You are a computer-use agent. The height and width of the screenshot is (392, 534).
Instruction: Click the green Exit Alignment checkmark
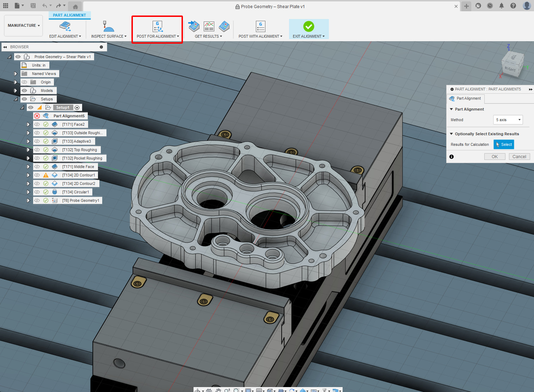(308, 26)
